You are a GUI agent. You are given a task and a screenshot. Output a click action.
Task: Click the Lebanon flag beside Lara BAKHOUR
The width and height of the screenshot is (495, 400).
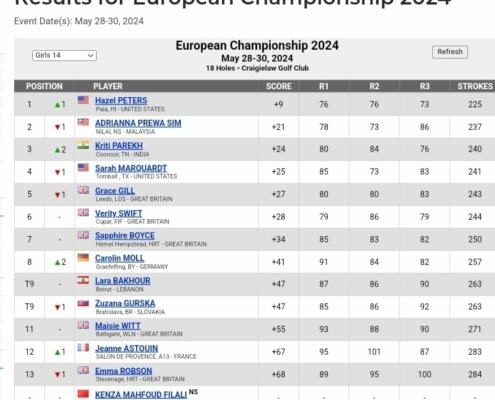83,280
